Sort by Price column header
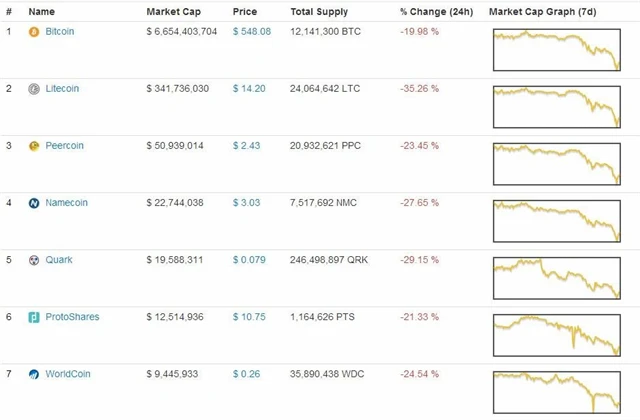The image size is (640, 420). (244, 12)
